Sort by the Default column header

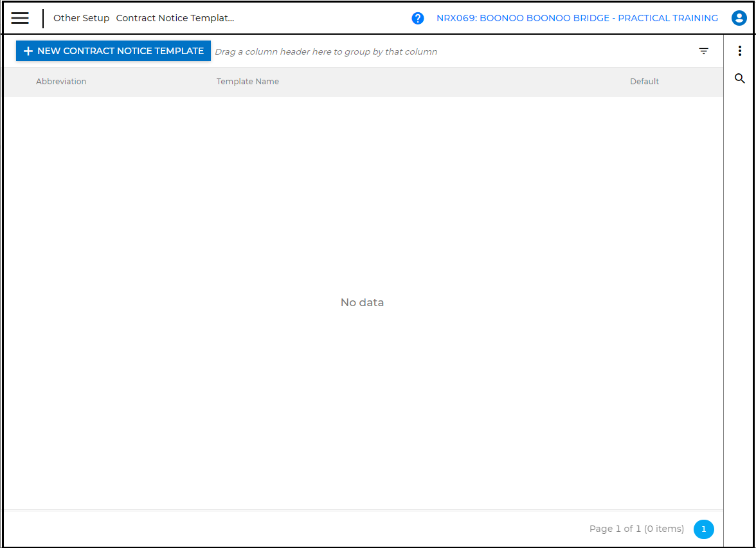click(644, 82)
